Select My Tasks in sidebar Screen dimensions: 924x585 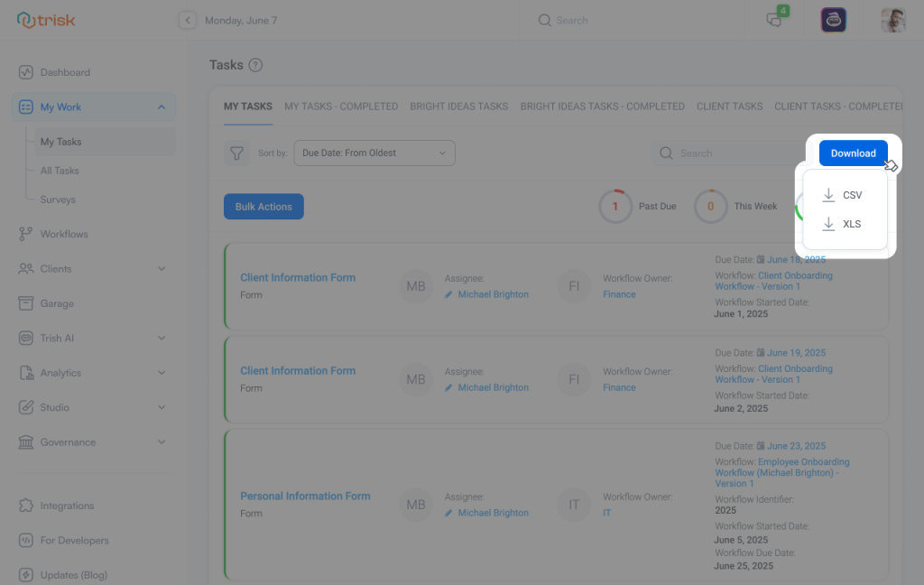pos(105,142)
